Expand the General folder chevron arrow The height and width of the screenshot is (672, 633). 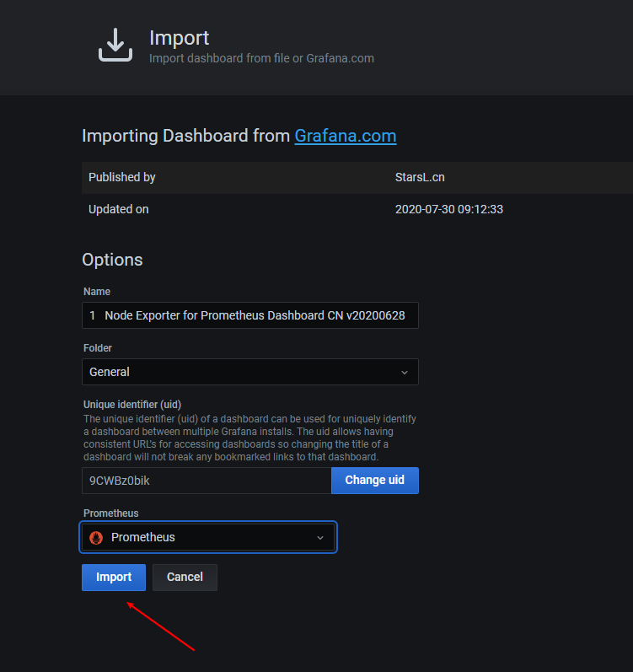pos(405,373)
